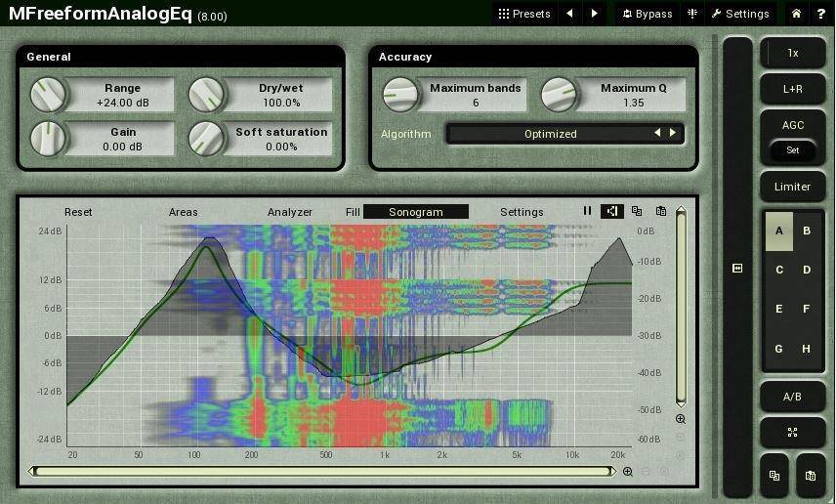Click the Maximum bands knob

400,95
